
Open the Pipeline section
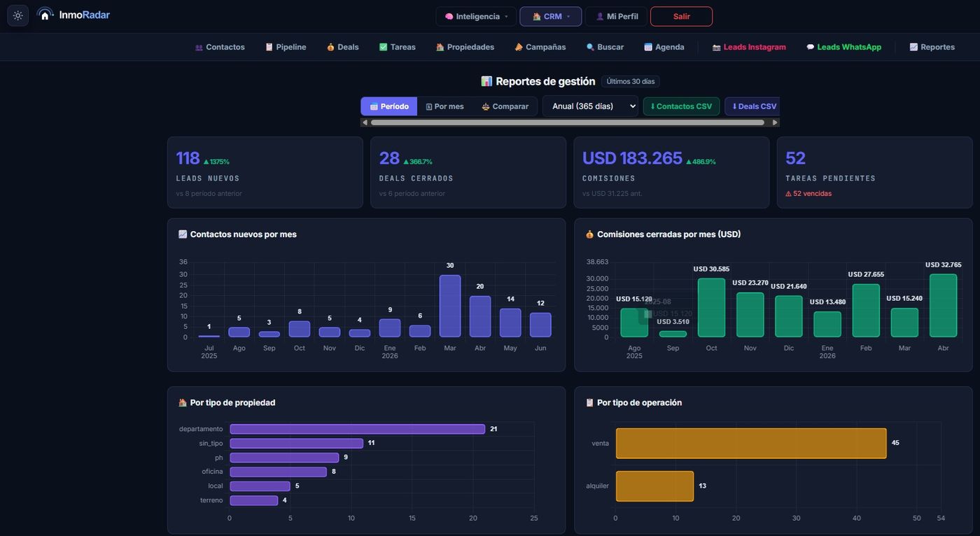point(286,47)
